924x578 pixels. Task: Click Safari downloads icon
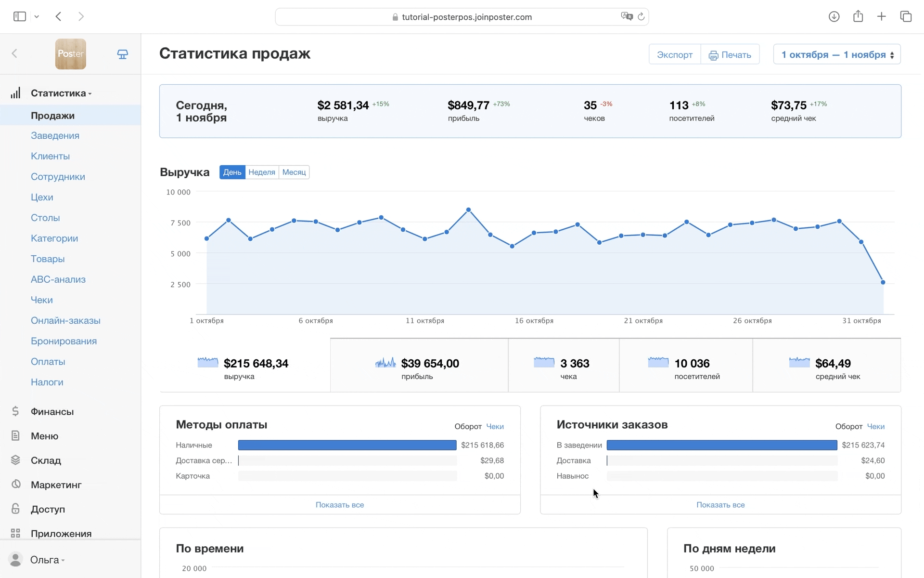pyautogui.click(x=834, y=17)
